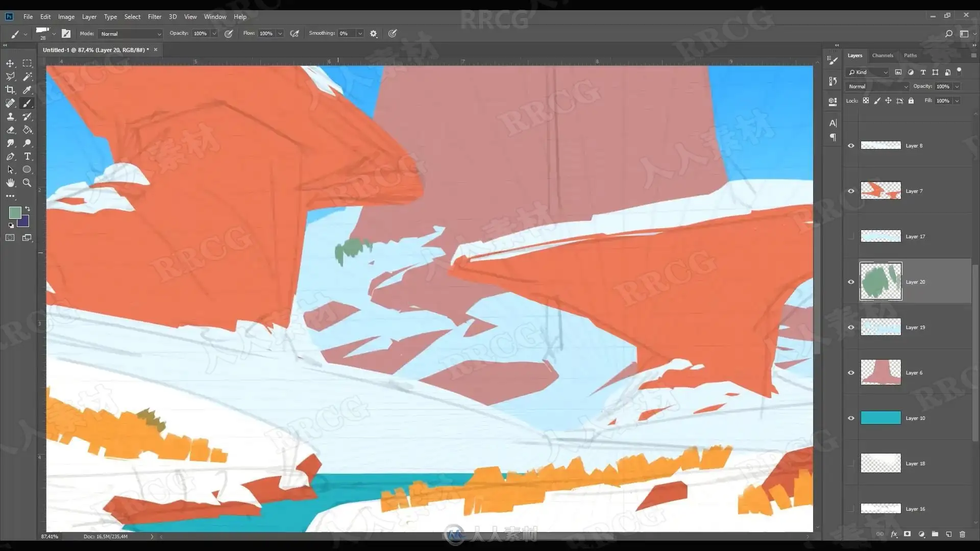Select the Pen tool

[10, 156]
